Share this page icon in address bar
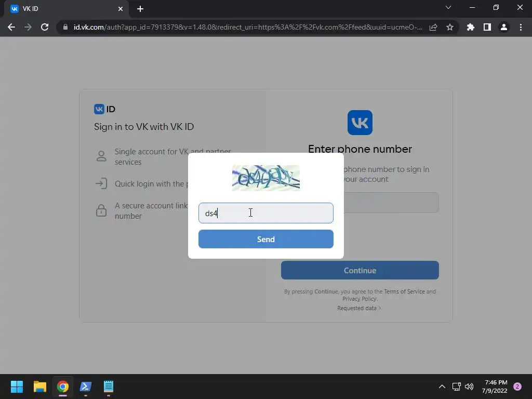 click(x=433, y=27)
